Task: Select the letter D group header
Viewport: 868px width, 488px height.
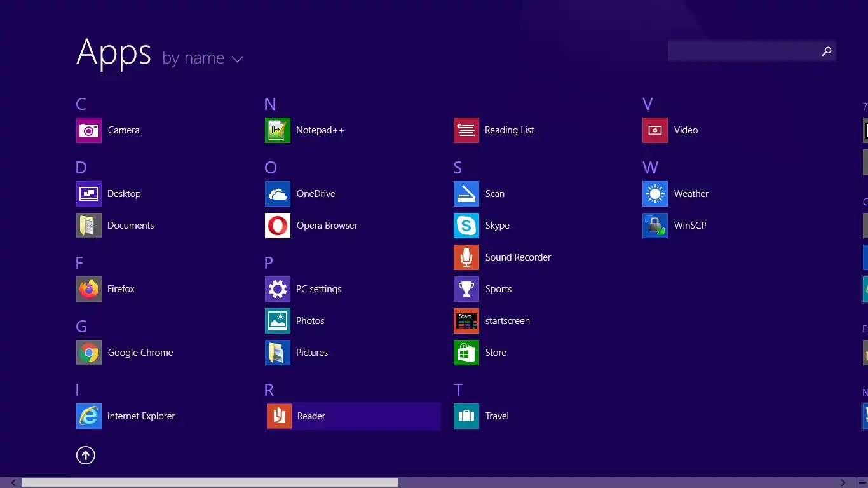Action: pyautogui.click(x=81, y=168)
